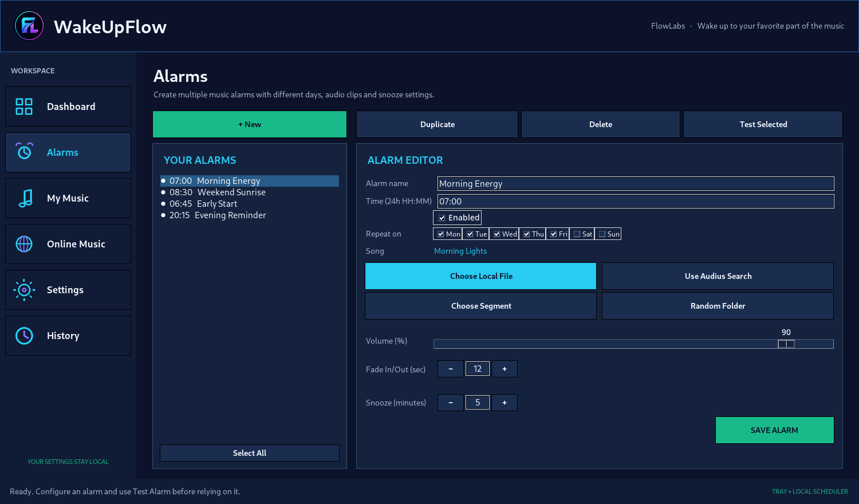
Task: Click the History clock icon
Action: [24, 336]
